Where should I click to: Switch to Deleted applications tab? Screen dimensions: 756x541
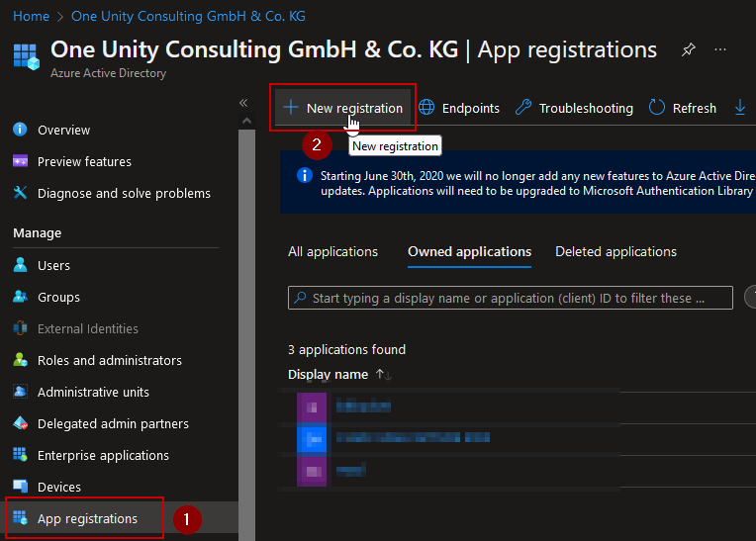tap(615, 252)
